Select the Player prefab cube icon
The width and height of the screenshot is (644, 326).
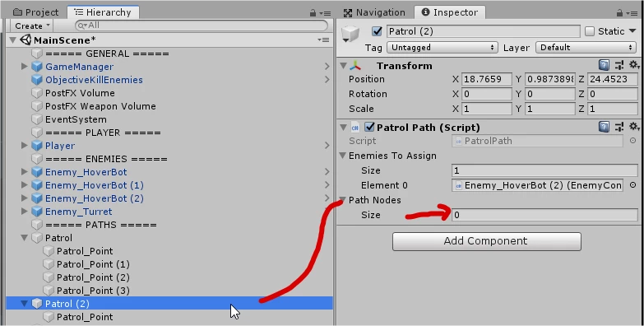pyautogui.click(x=37, y=146)
